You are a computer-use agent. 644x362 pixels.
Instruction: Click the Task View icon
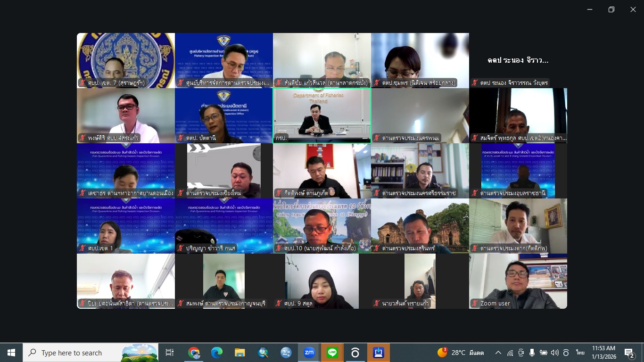170,353
